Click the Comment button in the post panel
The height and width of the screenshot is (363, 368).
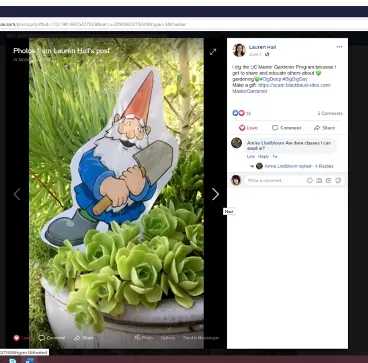(286, 128)
